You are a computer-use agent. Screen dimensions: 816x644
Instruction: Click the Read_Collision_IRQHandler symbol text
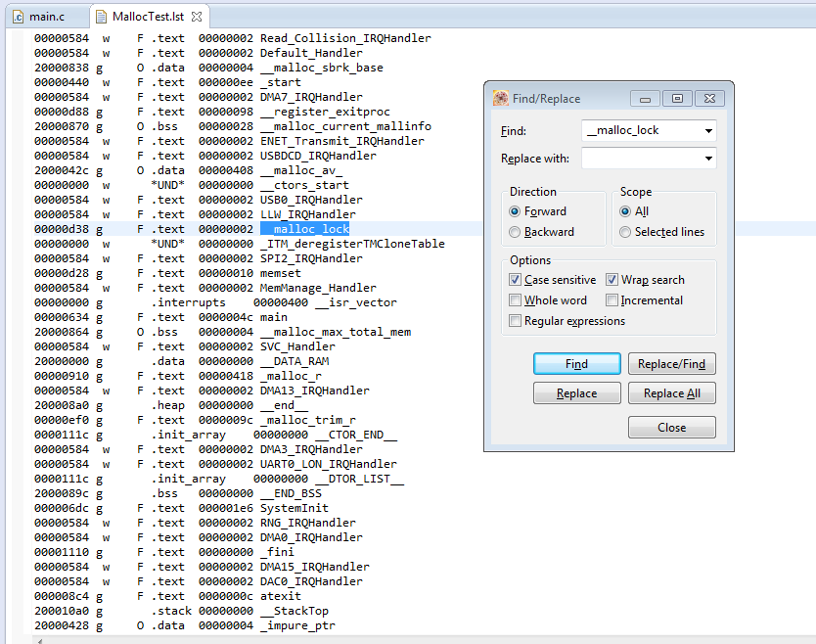345,38
